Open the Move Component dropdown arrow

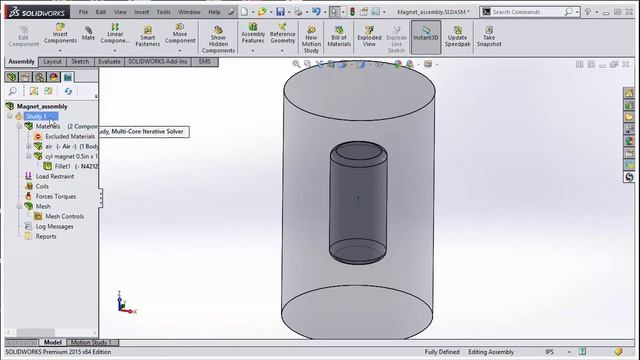pos(180,51)
